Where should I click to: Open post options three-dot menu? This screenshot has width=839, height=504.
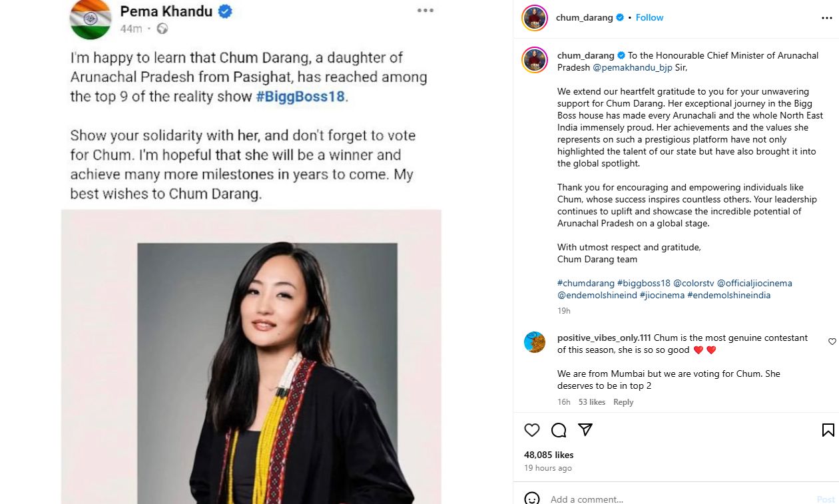point(826,18)
